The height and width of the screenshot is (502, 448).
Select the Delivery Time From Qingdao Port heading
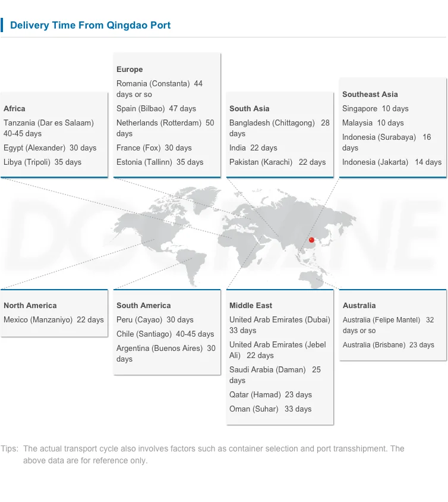[x=90, y=26]
